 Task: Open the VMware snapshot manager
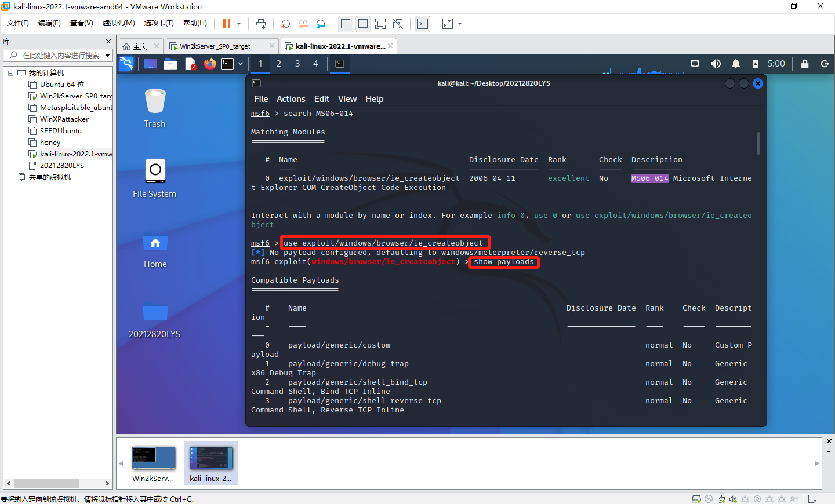(321, 24)
